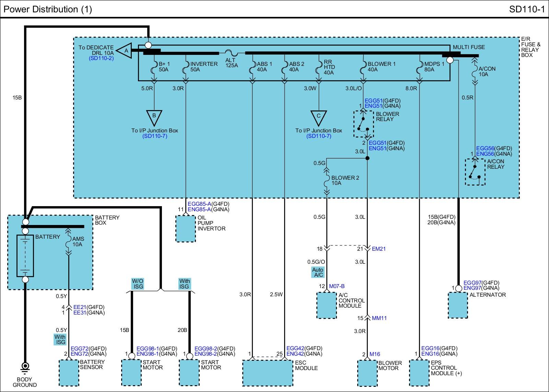The height and width of the screenshot is (392, 549).
Task: Open the EM21 connector link
Action: [x=379, y=249]
